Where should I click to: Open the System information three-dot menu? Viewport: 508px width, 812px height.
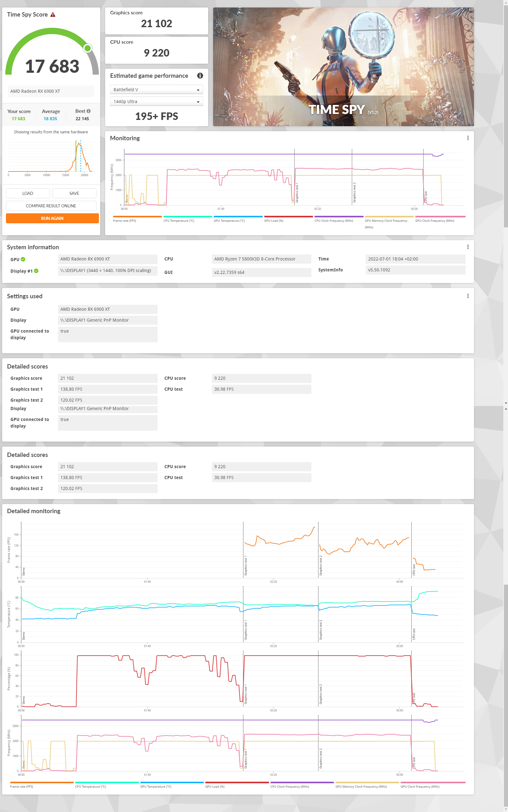tap(468, 247)
